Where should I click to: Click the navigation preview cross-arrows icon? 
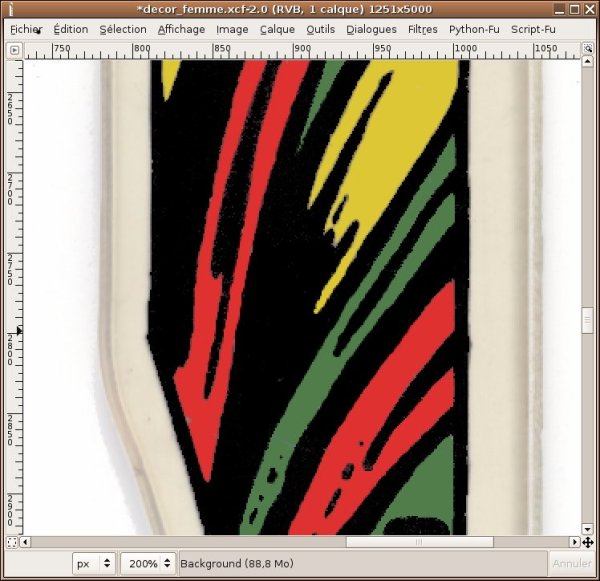(587, 542)
